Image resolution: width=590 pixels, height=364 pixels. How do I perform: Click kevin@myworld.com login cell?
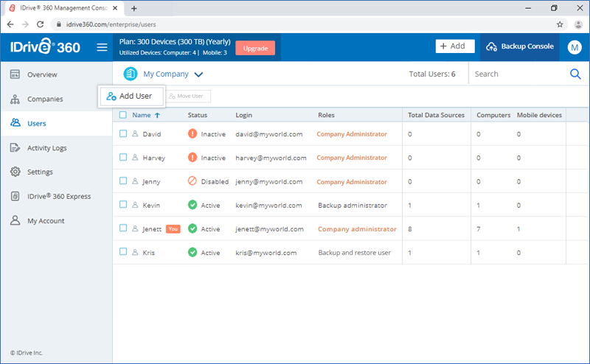coord(268,206)
